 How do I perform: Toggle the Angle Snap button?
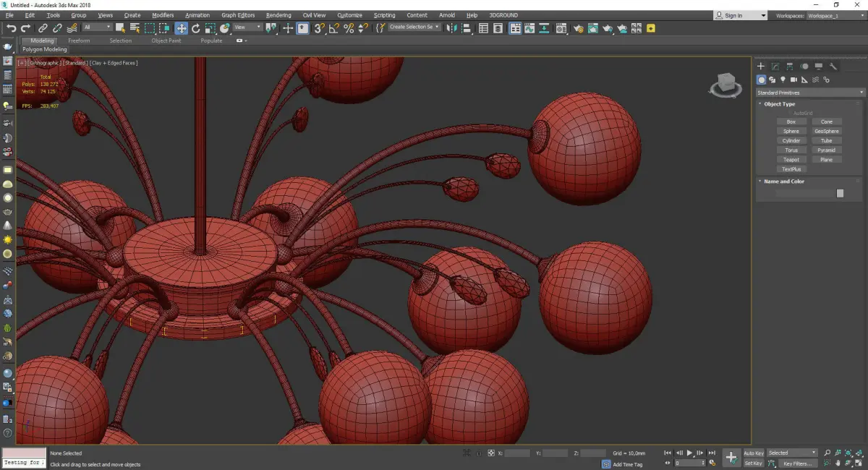[334, 28]
